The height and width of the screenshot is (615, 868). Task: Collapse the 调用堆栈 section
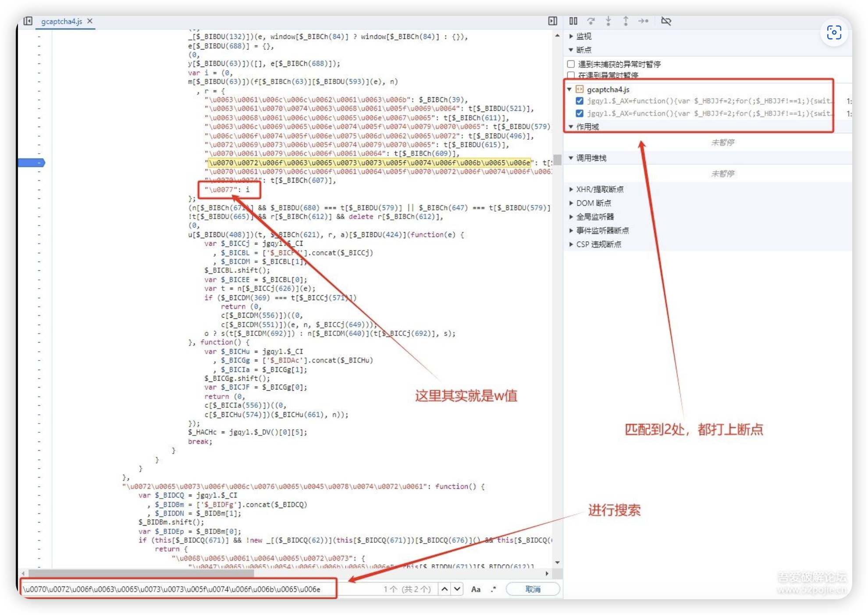tap(591, 158)
